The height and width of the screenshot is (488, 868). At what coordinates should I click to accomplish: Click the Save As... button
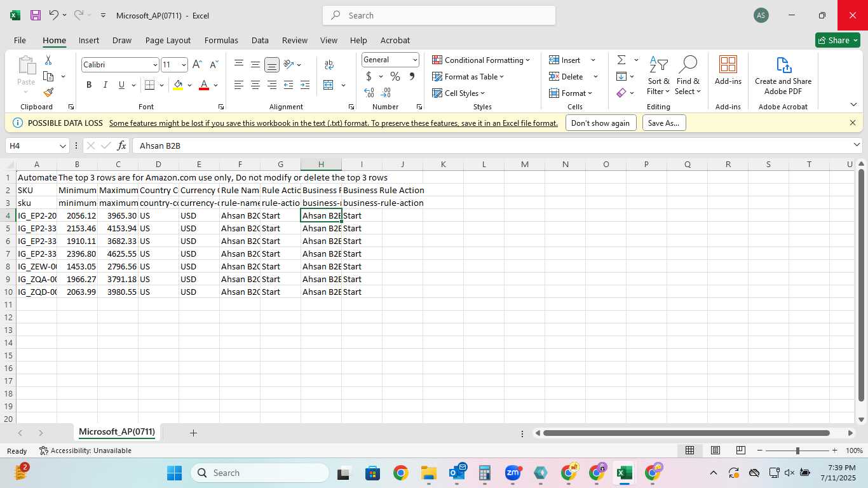click(x=664, y=123)
